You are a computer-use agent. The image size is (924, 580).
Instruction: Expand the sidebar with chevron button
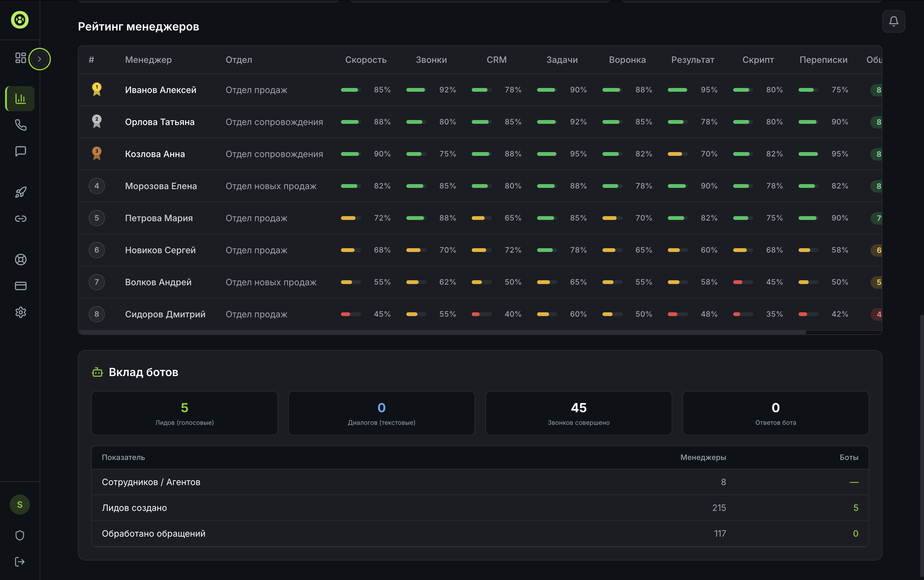pos(40,59)
